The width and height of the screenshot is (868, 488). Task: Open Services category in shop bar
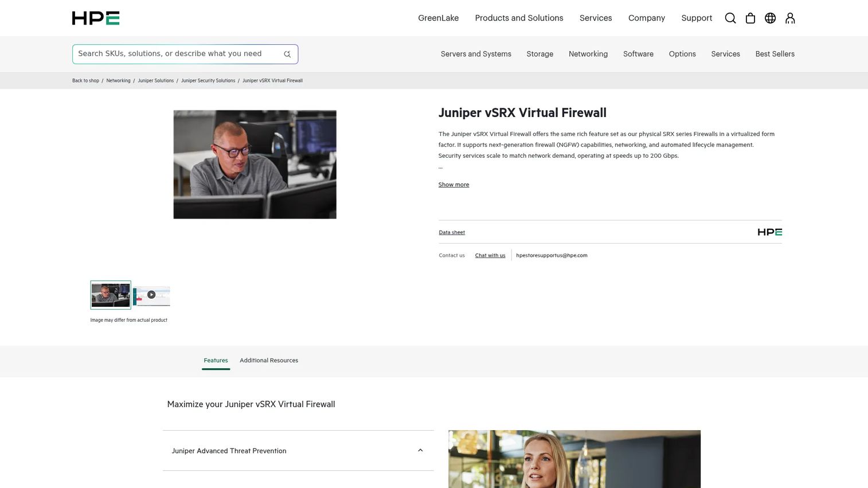coord(725,54)
